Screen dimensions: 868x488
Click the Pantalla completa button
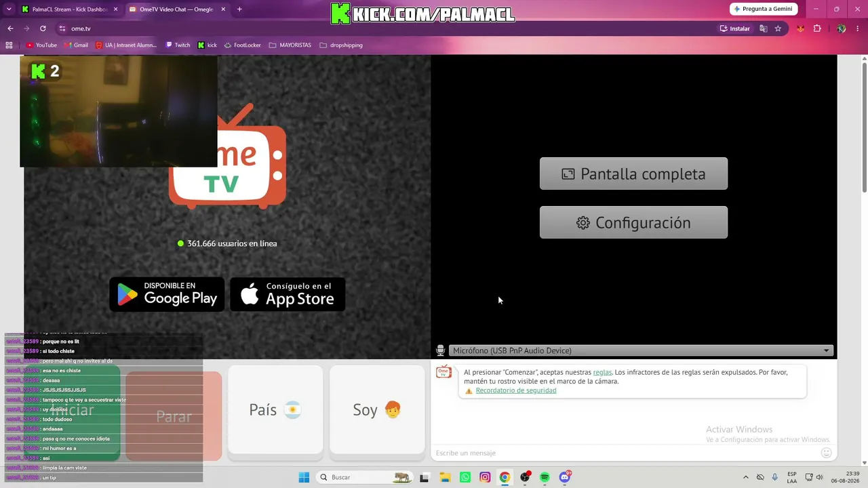click(633, 174)
